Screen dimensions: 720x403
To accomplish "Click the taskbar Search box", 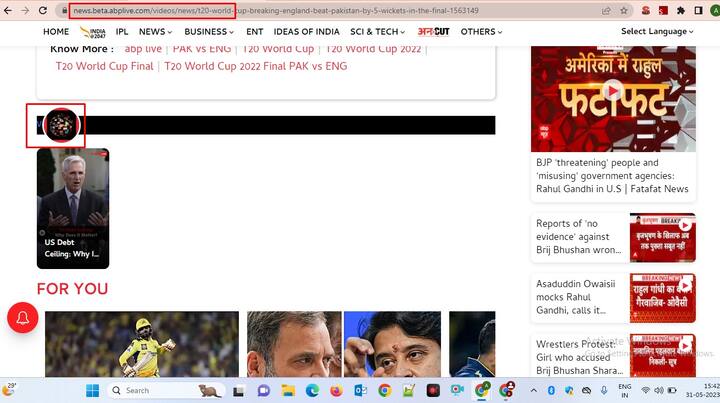I will click(150, 390).
